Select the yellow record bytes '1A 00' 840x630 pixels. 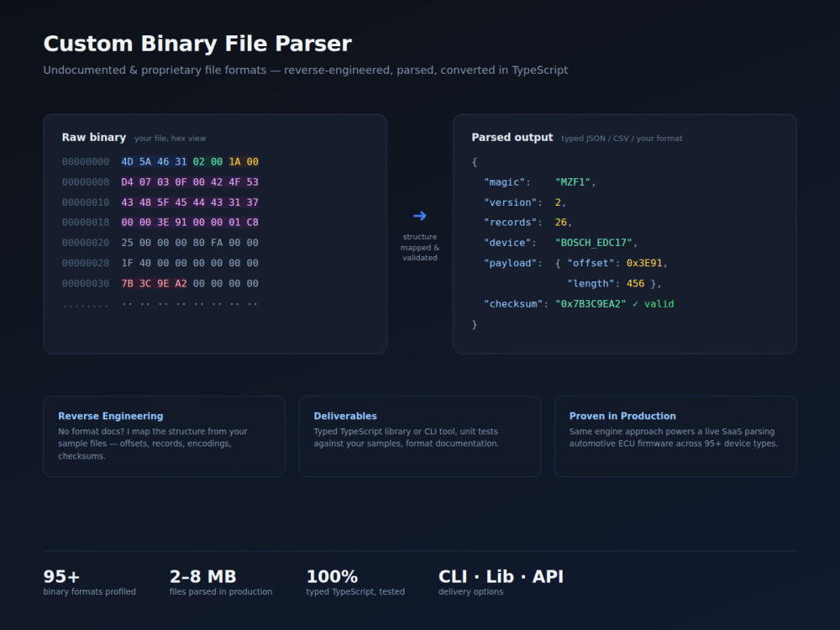click(244, 162)
